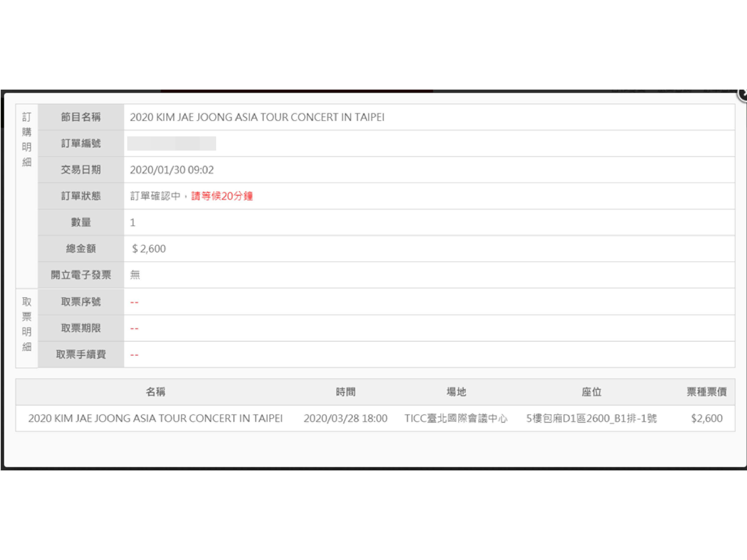Click the red 請等候20分鐘 status text
Screen dimensions: 747x560
(x=222, y=196)
